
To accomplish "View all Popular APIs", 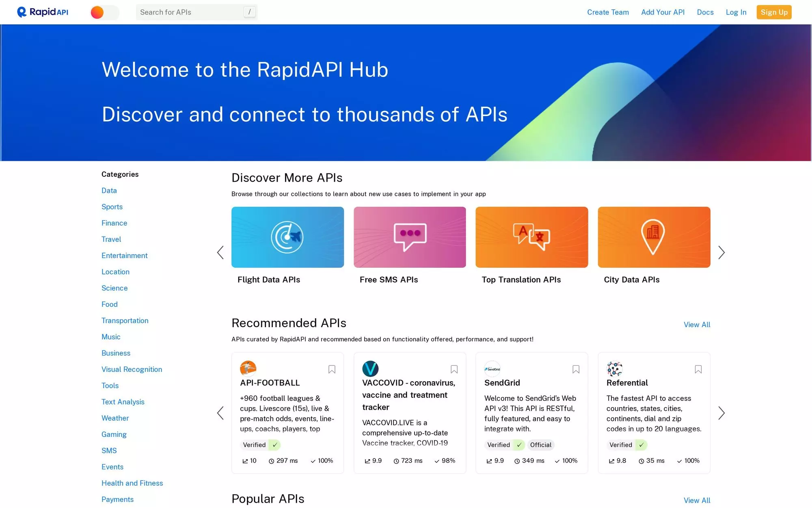I will pyautogui.click(x=697, y=500).
